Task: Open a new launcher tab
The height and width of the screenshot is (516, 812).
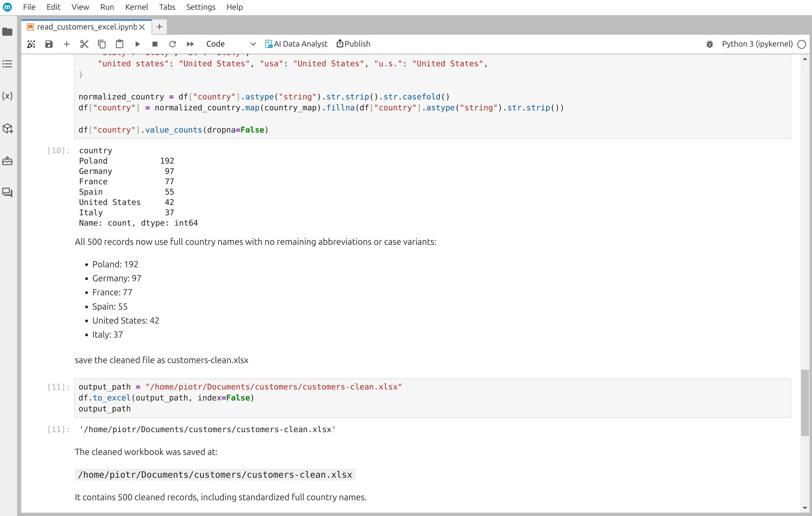Action: click(x=159, y=27)
